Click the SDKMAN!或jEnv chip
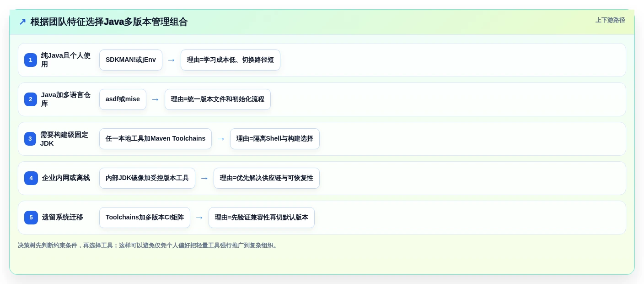 [x=131, y=60]
